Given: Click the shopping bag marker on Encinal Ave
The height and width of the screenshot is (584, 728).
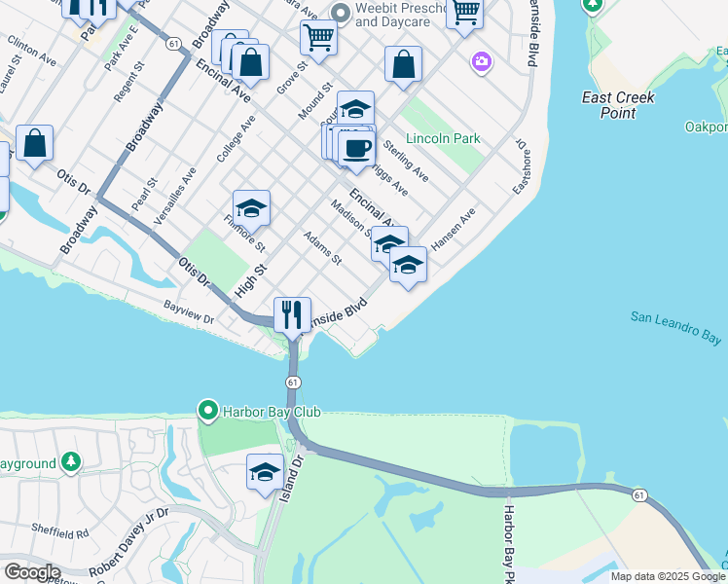Looking at the screenshot, I should [250, 63].
